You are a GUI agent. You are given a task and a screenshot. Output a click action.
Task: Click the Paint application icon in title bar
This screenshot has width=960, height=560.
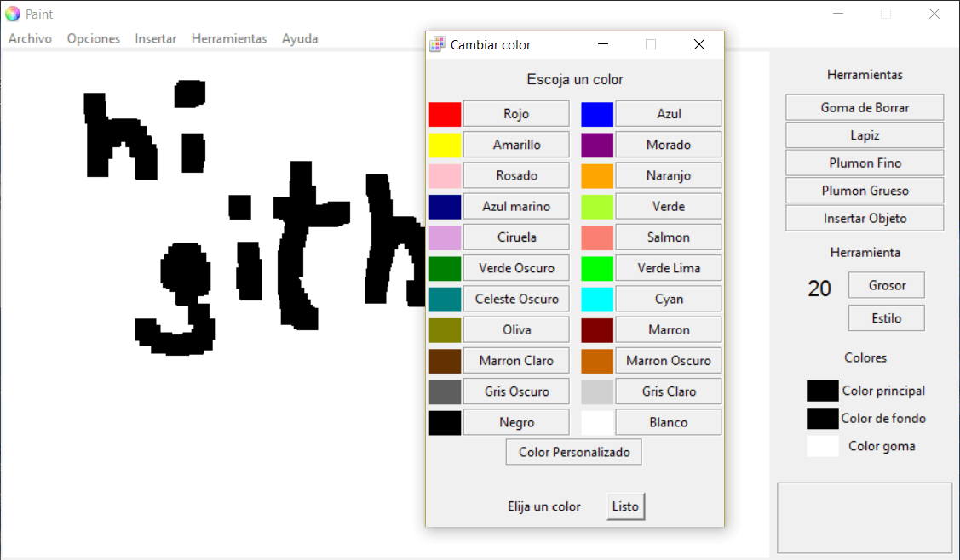pyautogui.click(x=13, y=13)
